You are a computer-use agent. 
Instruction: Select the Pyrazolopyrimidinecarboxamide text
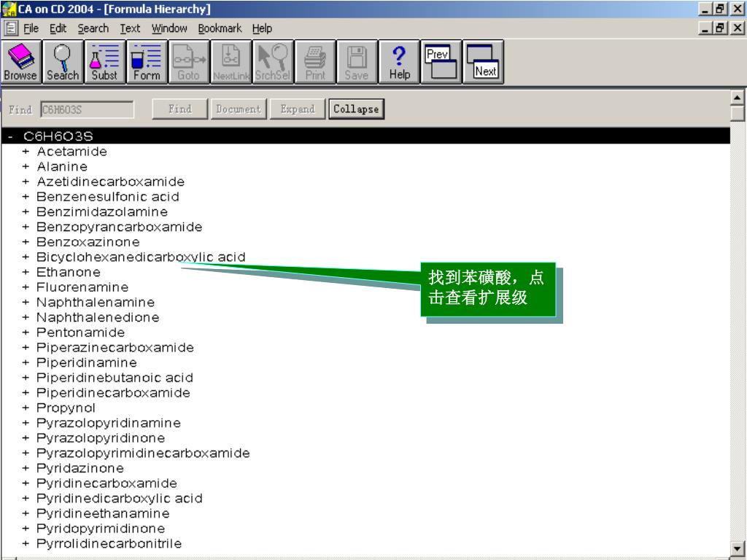tap(144, 453)
